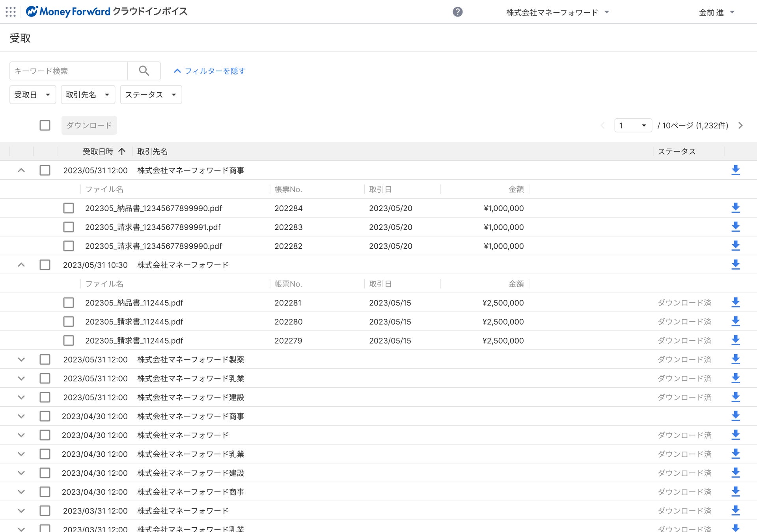The height and width of the screenshot is (532, 757).
Task: Download the 2023/05/31 10:30 株式会社マネーフォワード group
Action: tap(735, 264)
